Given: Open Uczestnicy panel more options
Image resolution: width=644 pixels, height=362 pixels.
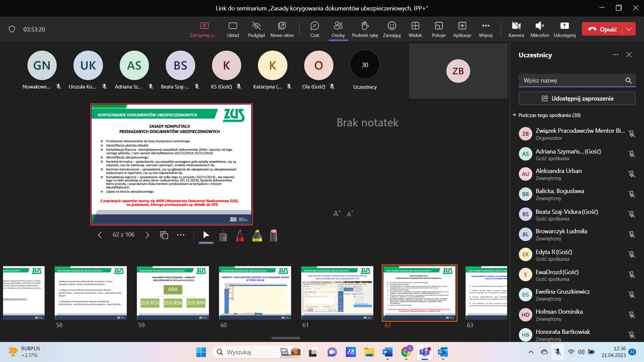Looking at the screenshot, I should tap(615, 55).
